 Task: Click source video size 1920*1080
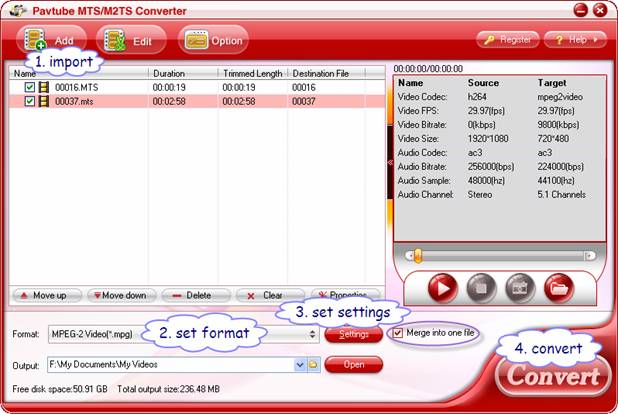(488, 139)
